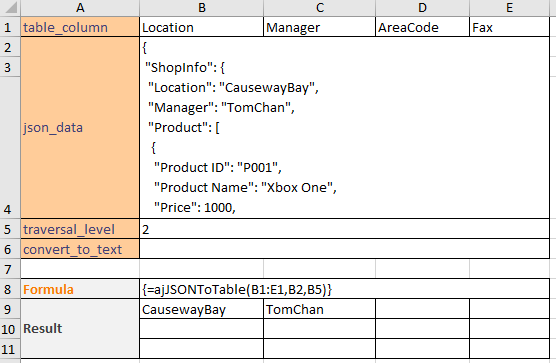The height and width of the screenshot is (363, 556).
Task: Select the empty convert_to_text value cell
Action: point(345,249)
